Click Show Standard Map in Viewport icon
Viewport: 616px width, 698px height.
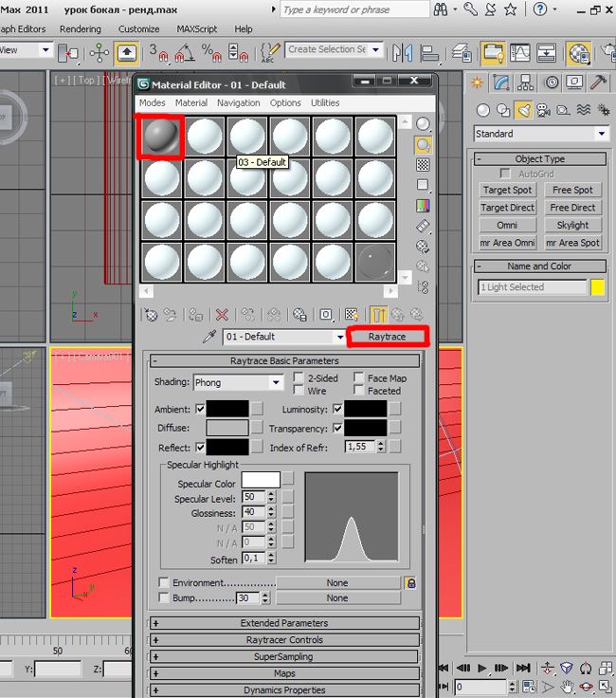click(352, 315)
